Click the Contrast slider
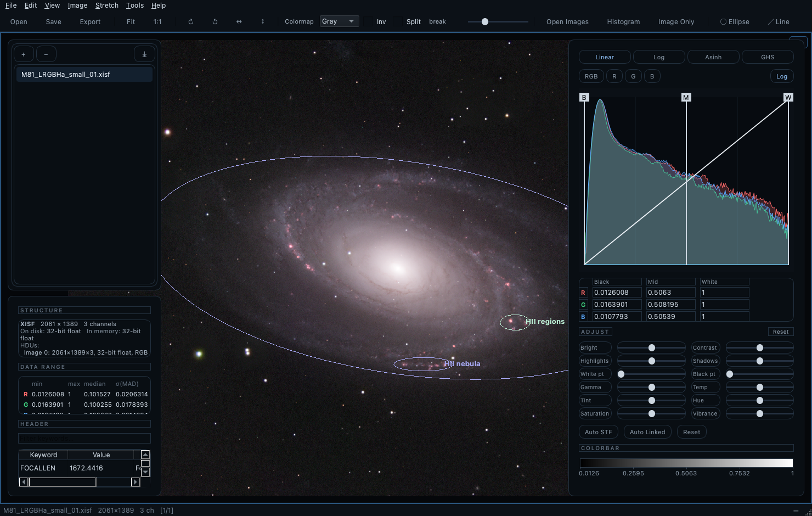The width and height of the screenshot is (812, 516). point(759,347)
